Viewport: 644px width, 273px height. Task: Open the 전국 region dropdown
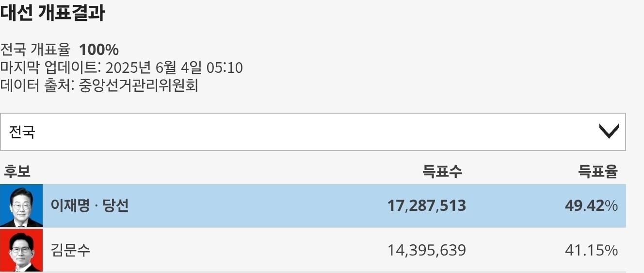[313, 132]
